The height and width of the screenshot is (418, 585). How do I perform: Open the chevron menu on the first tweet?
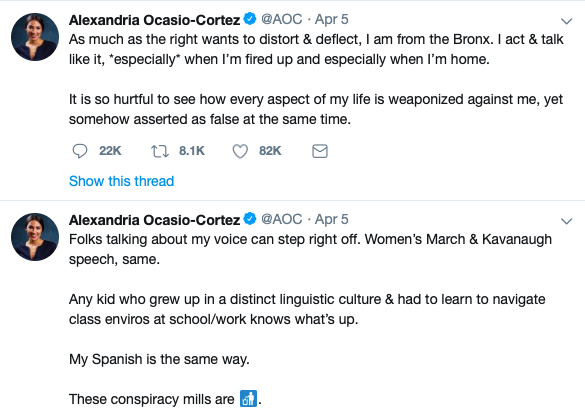coord(567,21)
